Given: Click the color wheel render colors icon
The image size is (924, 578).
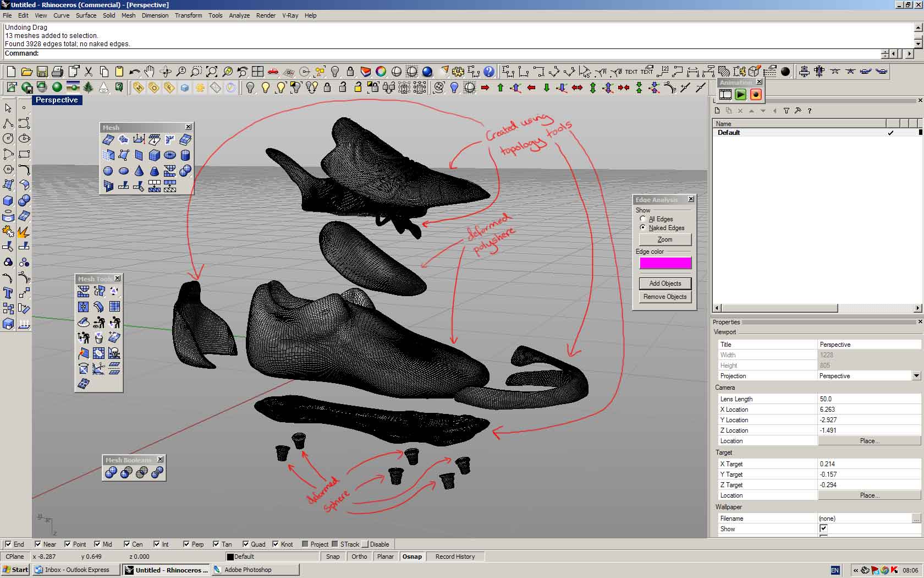Looking at the screenshot, I should (x=381, y=72).
